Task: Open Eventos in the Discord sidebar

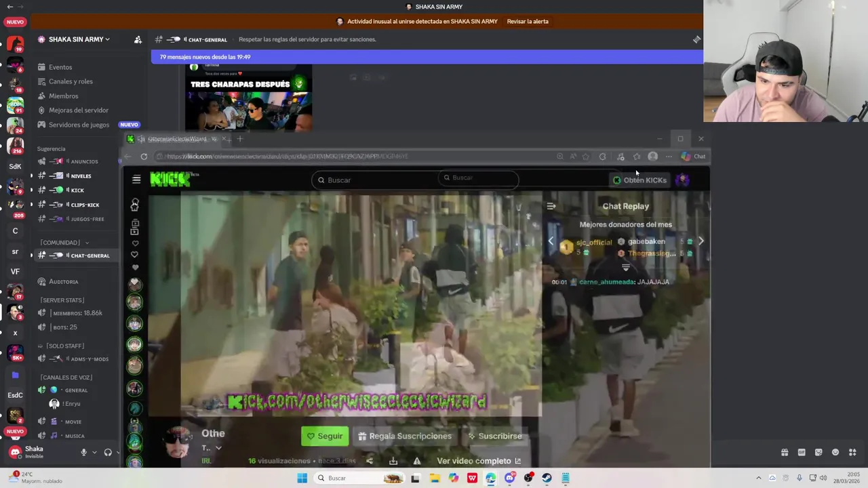Action: tap(60, 67)
